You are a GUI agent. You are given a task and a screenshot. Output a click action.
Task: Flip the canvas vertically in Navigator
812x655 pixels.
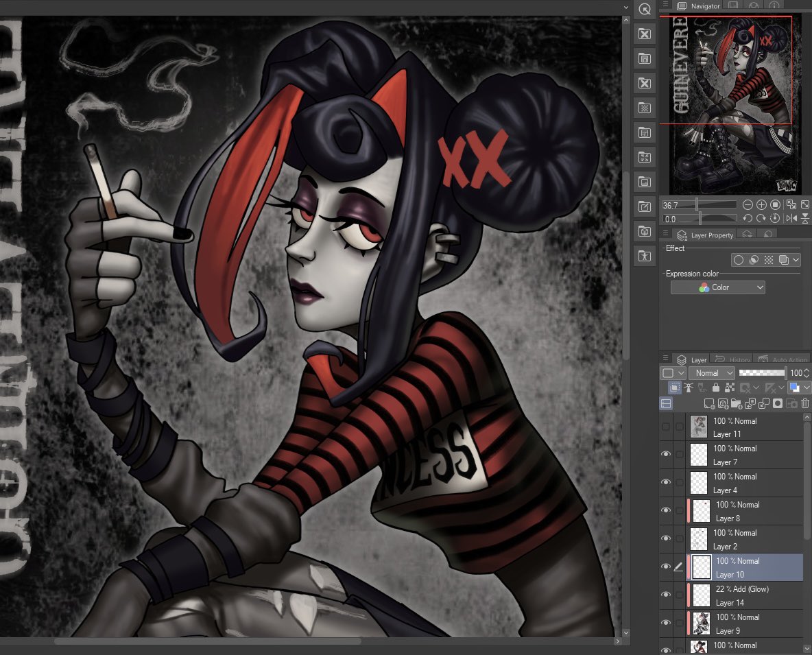pos(805,218)
